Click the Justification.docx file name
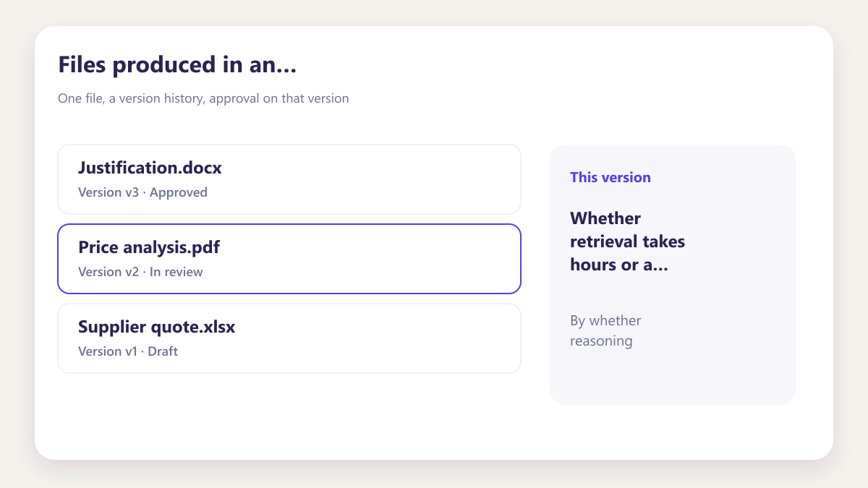This screenshot has height=488, width=868. click(x=150, y=168)
